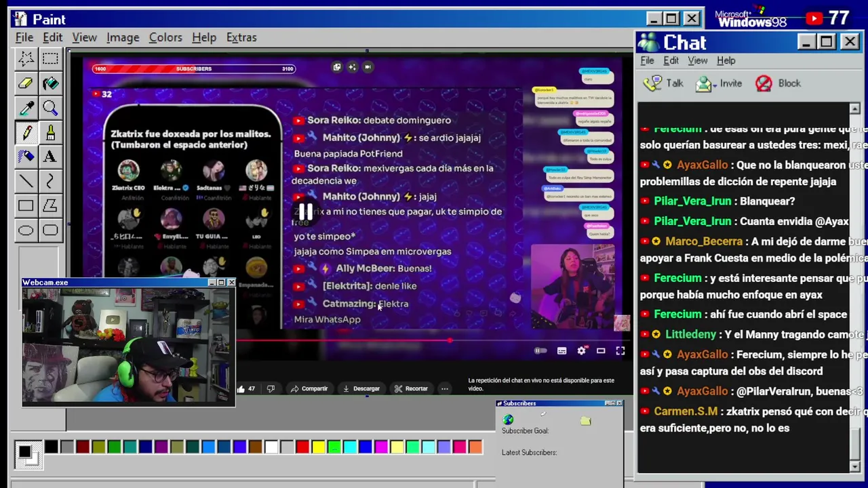Viewport: 868px width, 488px height.
Task: Click the Descargar download button
Action: [361, 388]
